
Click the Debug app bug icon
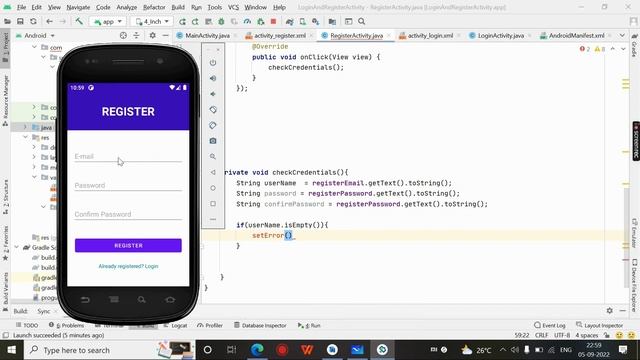point(221,22)
